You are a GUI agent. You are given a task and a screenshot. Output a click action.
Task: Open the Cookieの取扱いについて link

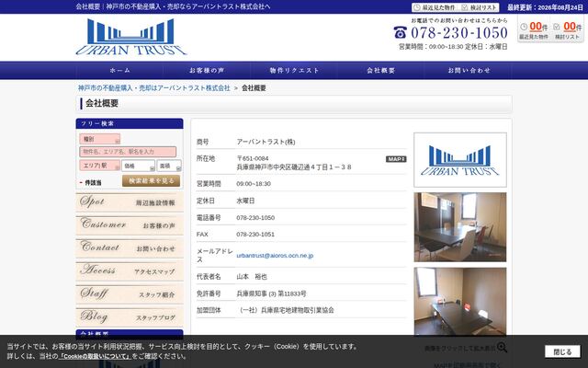click(x=95, y=356)
